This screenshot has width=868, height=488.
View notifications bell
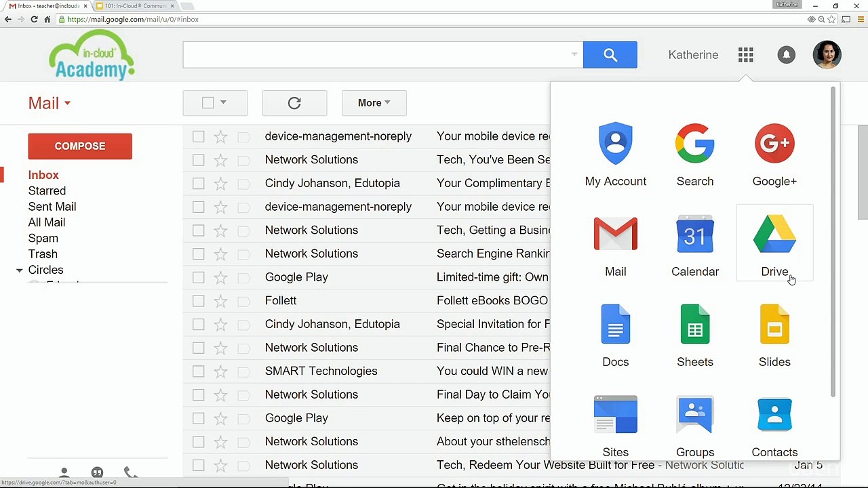(x=787, y=55)
